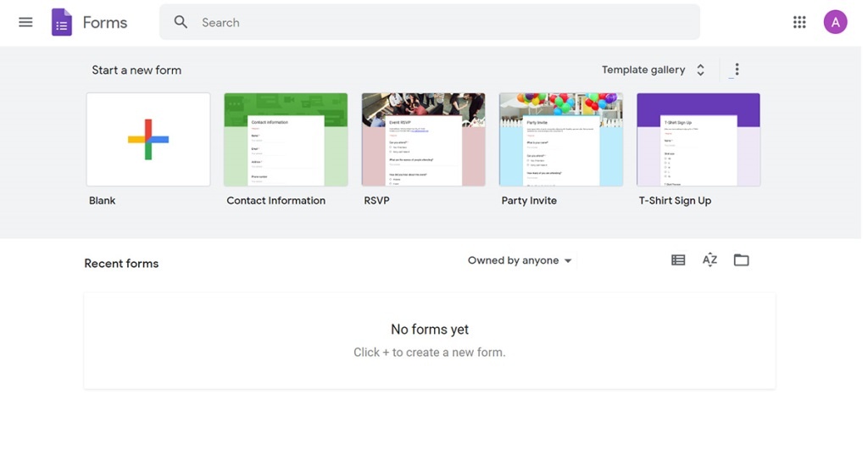
Task: Select the Contact Information template
Action: [x=286, y=139]
